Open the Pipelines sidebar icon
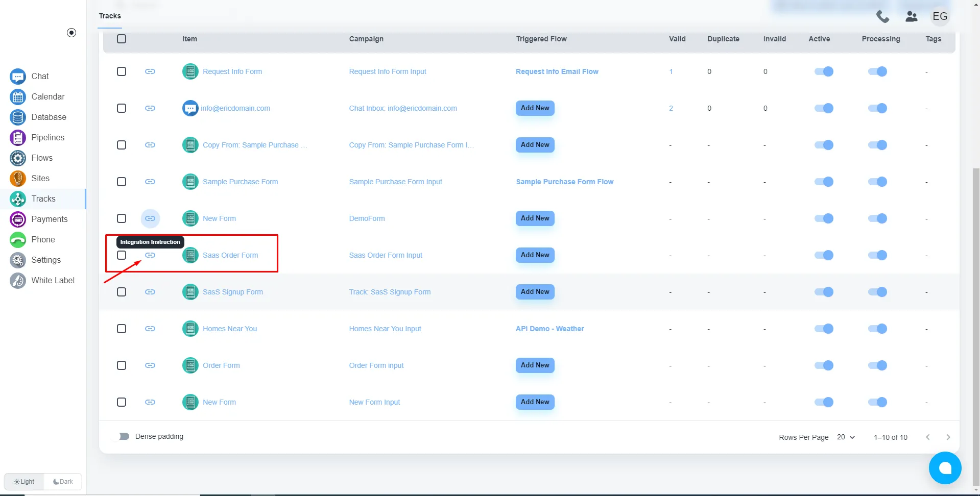Image resolution: width=980 pixels, height=496 pixels. (18, 138)
